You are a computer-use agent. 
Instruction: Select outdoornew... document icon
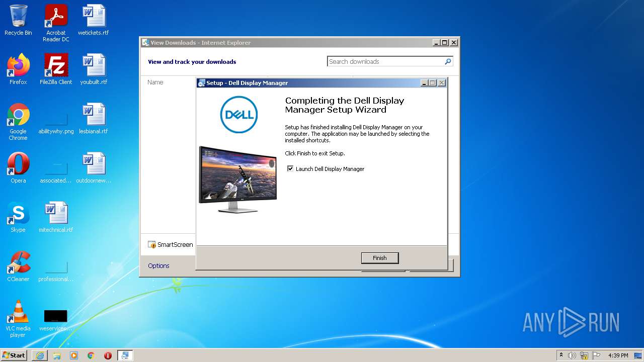(94, 168)
